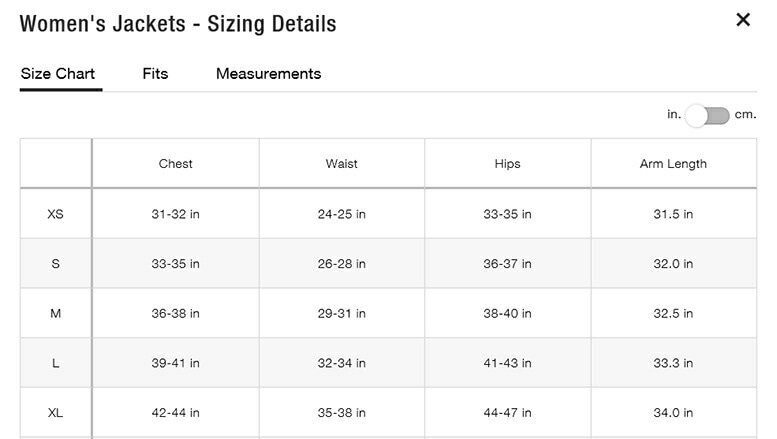Select the L size row label
Image resolution: width=777 pixels, height=439 pixels.
[x=56, y=363]
